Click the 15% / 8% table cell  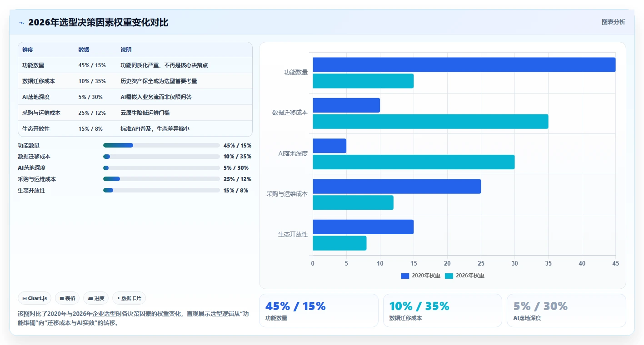[90, 129]
